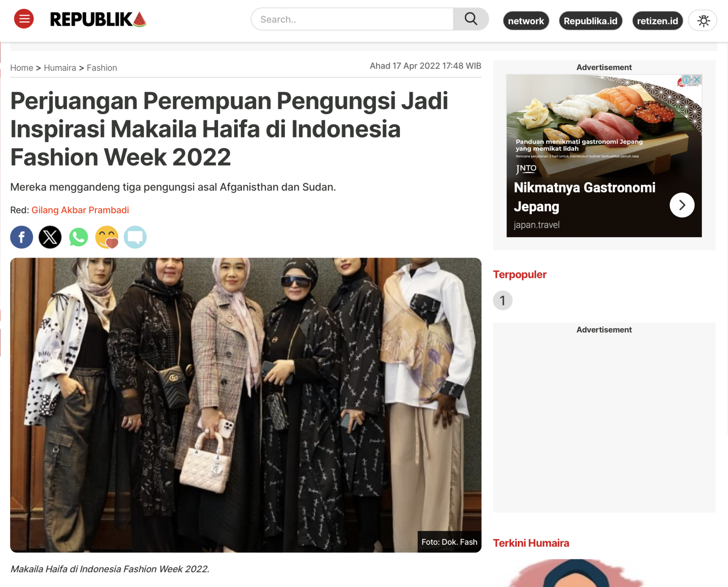728x587 pixels.
Task: Open the Republika.id link
Action: click(590, 21)
